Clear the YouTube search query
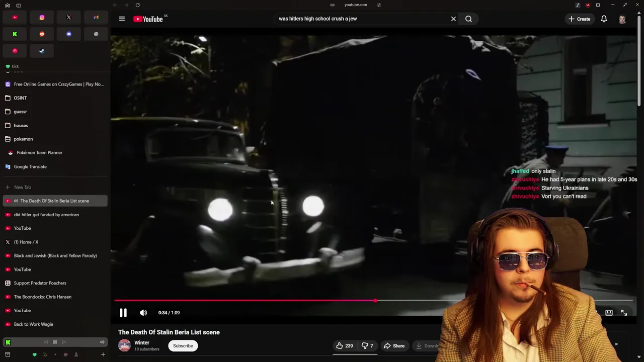This screenshot has height=362, width=644. [x=453, y=19]
